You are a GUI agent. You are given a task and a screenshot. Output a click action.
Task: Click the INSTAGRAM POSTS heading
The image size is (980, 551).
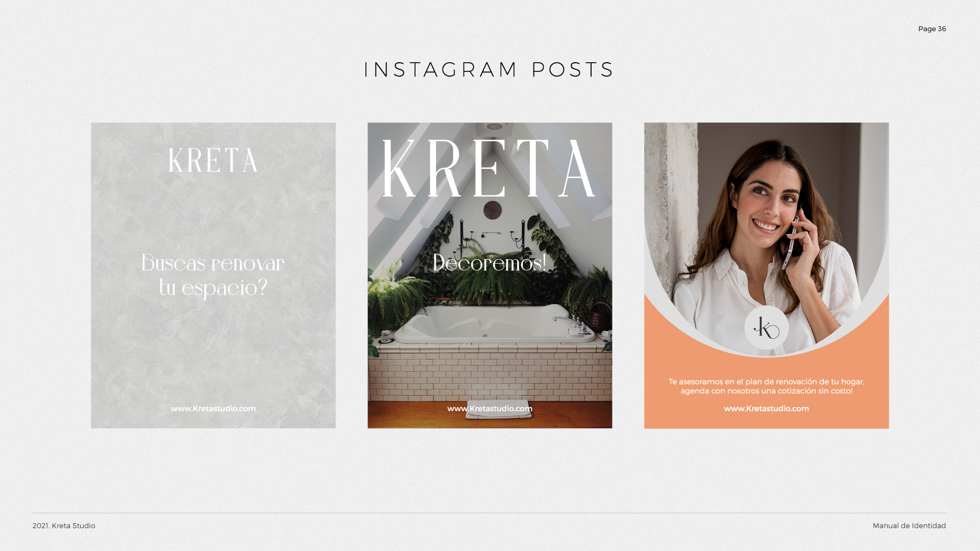(489, 70)
